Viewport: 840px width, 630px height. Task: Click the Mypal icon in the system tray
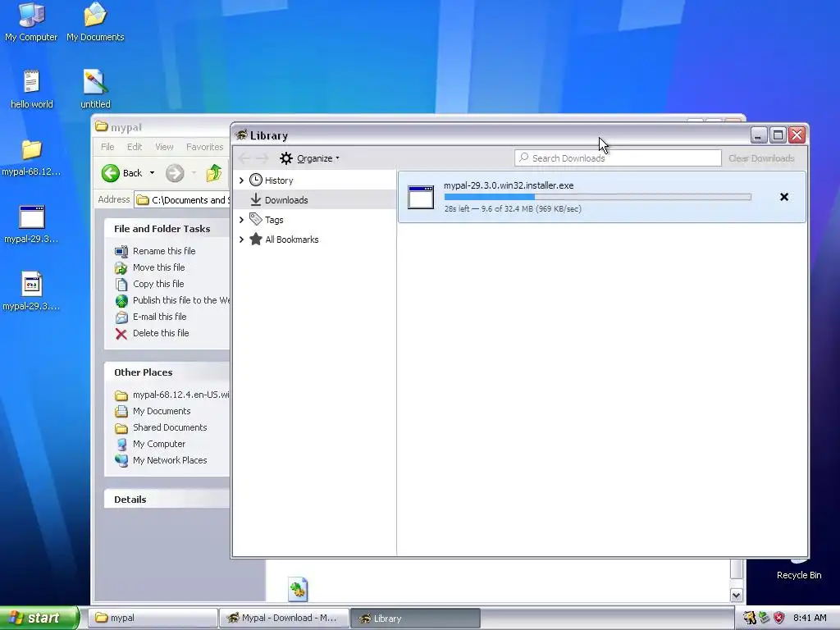coord(750,618)
